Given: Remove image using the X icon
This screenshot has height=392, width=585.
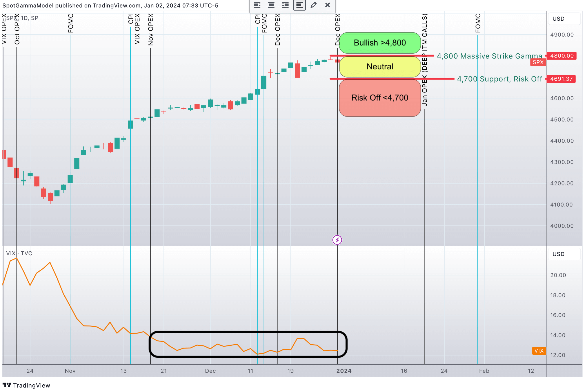Looking at the screenshot, I should (327, 5).
